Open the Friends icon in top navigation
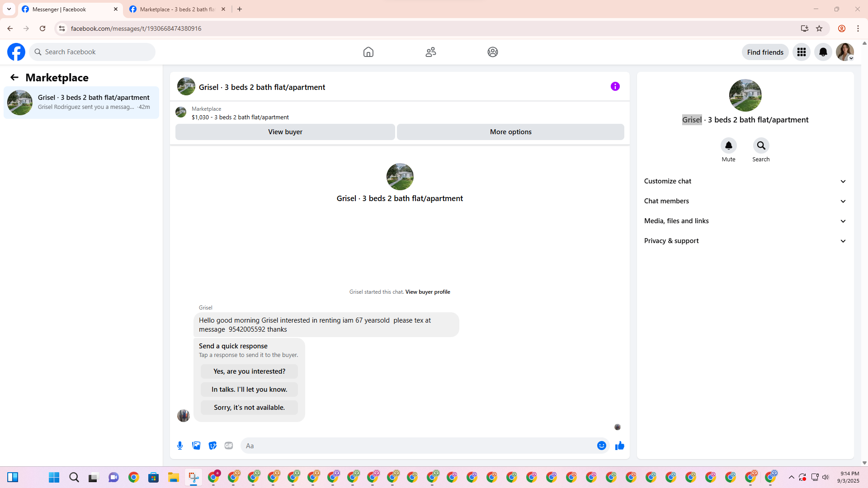This screenshot has width=868, height=488. click(431, 52)
